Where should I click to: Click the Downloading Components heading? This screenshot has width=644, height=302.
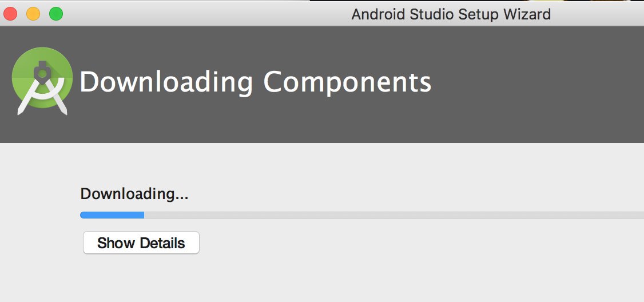255,82
